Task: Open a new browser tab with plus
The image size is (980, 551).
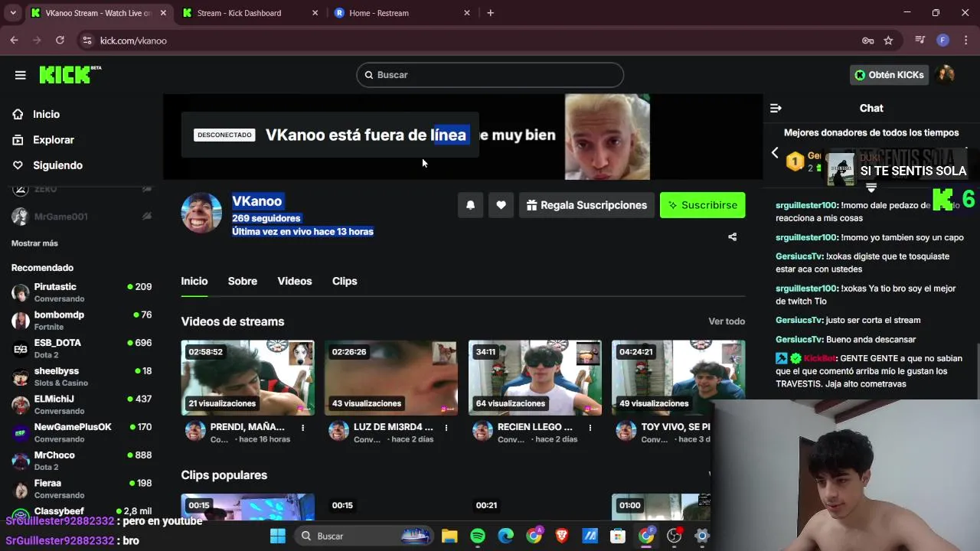Action: pyautogui.click(x=491, y=13)
